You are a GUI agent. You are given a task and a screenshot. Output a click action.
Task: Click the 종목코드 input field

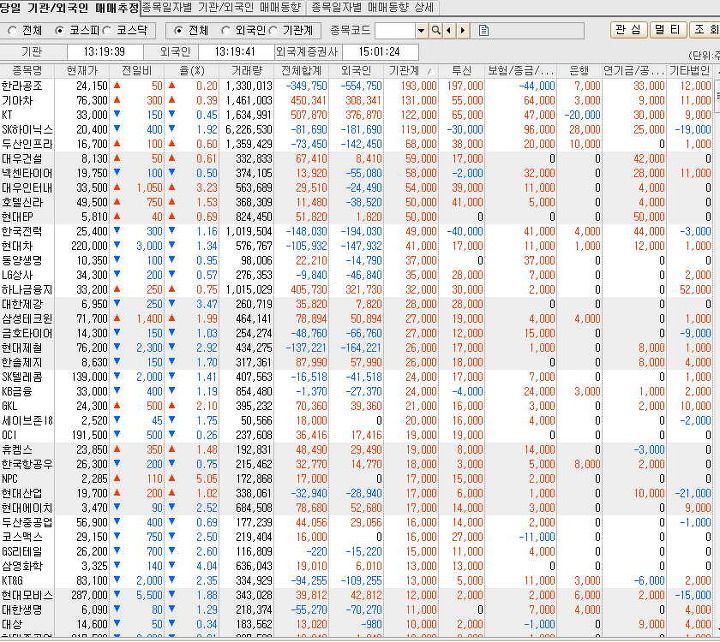(395, 31)
